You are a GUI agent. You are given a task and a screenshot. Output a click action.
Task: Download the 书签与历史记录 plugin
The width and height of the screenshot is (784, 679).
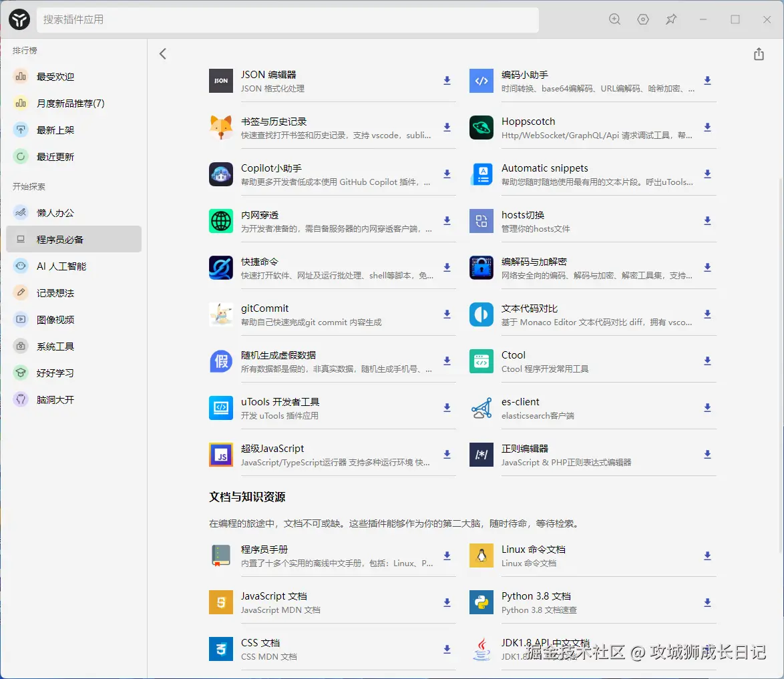click(x=447, y=128)
